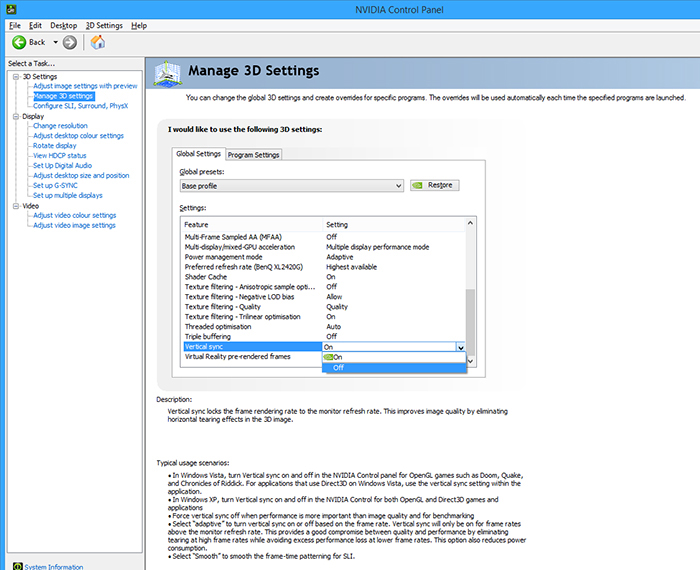Select the Triple buffering feature row
This screenshot has width=700, height=570.
click(x=325, y=337)
